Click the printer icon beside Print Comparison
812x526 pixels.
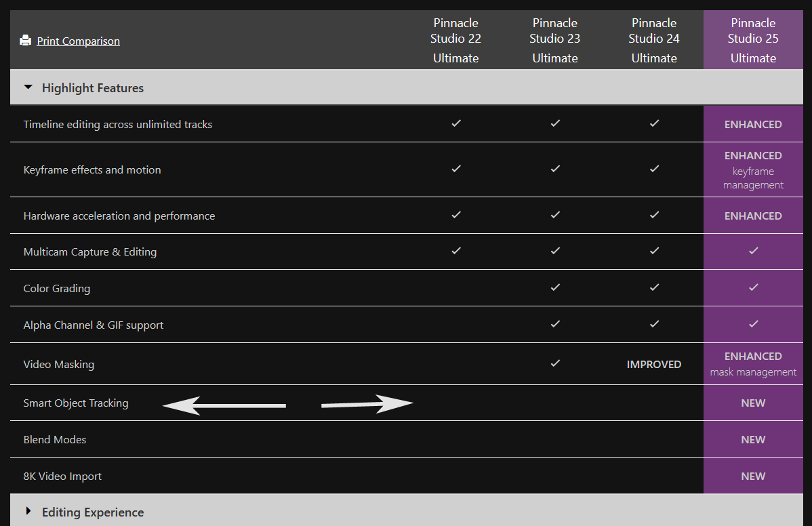tap(25, 41)
